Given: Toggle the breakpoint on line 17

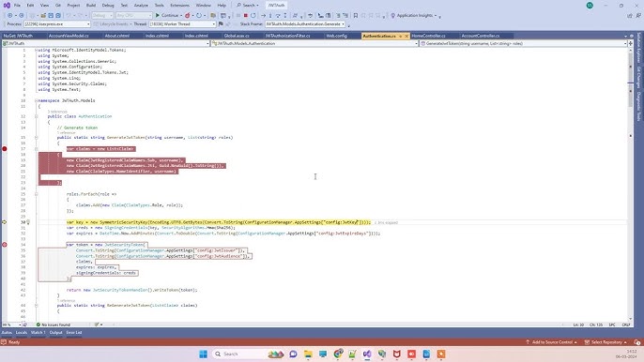Looking at the screenshot, I should 5,148.
